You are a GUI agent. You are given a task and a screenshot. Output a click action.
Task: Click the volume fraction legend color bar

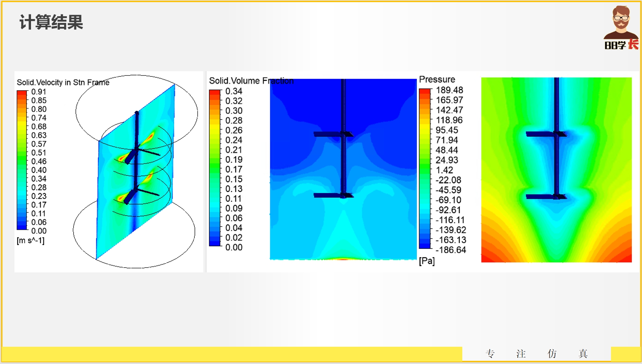[x=215, y=168]
